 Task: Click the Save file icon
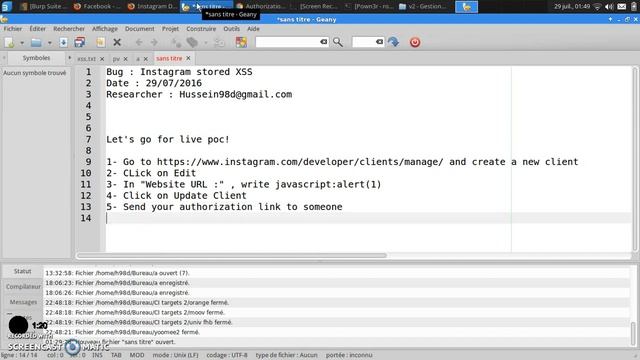click(x=63, y=42)
